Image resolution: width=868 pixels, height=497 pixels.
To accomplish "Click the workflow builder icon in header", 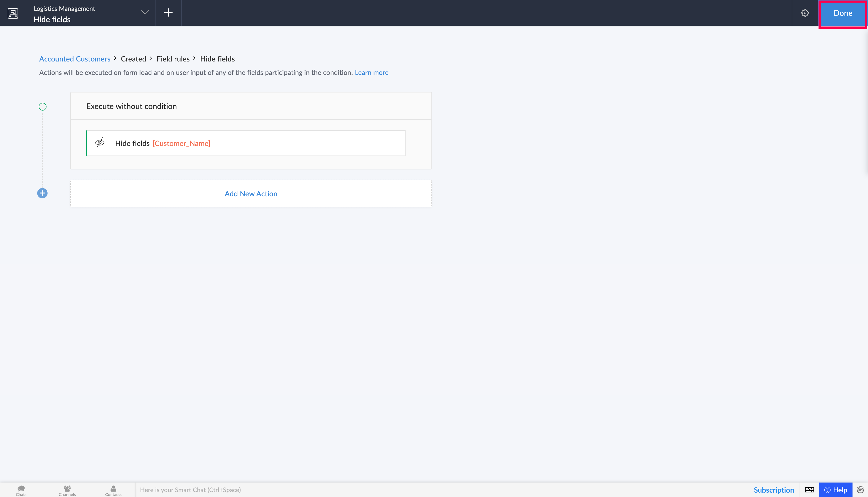I will click(x=13, y=13).
